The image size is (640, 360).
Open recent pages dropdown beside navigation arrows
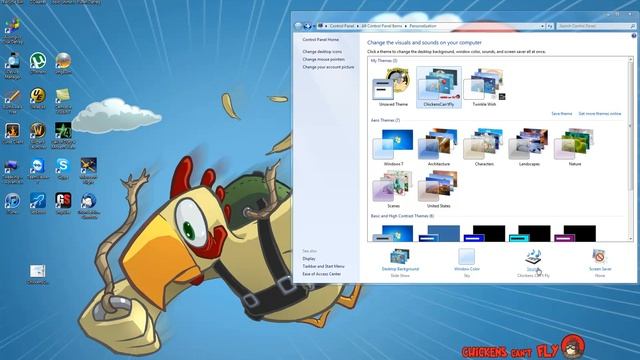point(314,26)
